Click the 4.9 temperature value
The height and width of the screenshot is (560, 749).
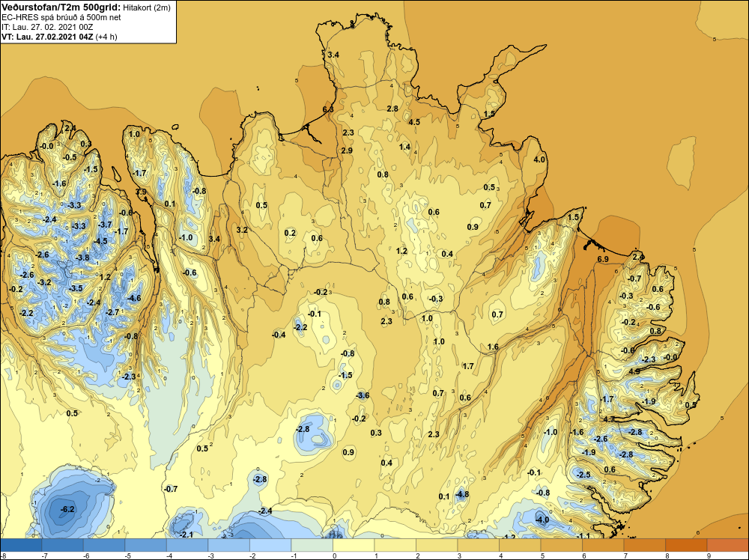(x=634, y=371)
